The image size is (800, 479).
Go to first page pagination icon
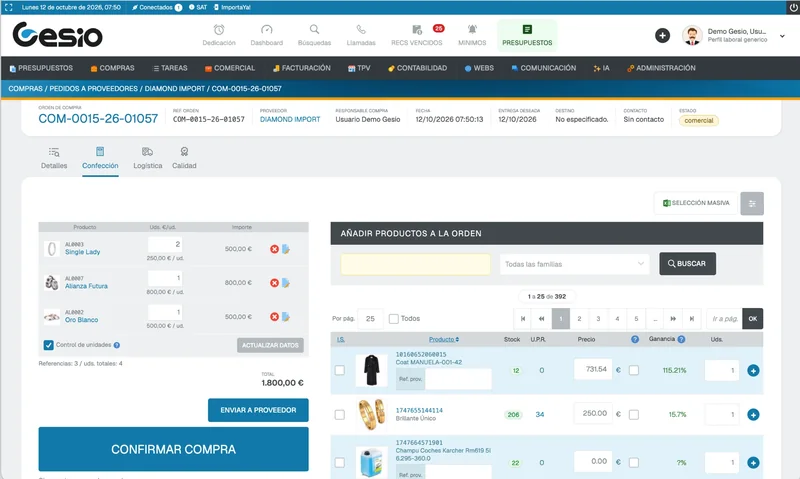(x=523, y=319)
